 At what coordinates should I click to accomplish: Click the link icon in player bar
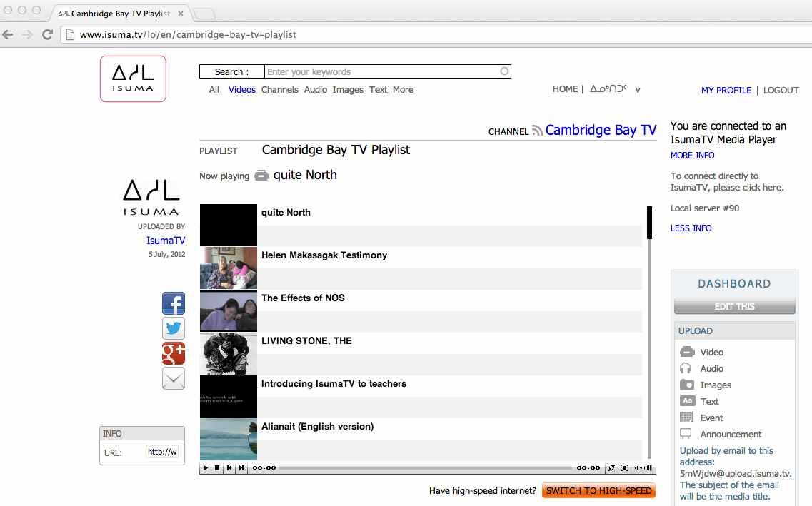(611, 467)
